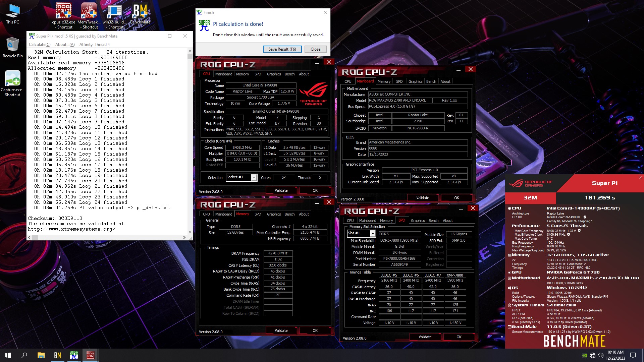Click Validate in the SPD window
The height and width of the screenshot is (362, 644).
click(425, 337)
